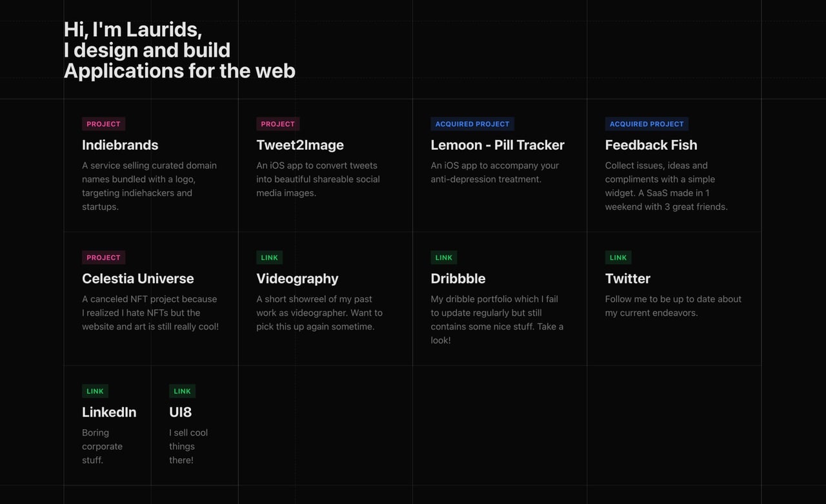Visit the Lemoon - Pill Tracker project
The image size is (826, 504).
pos(498,145)
